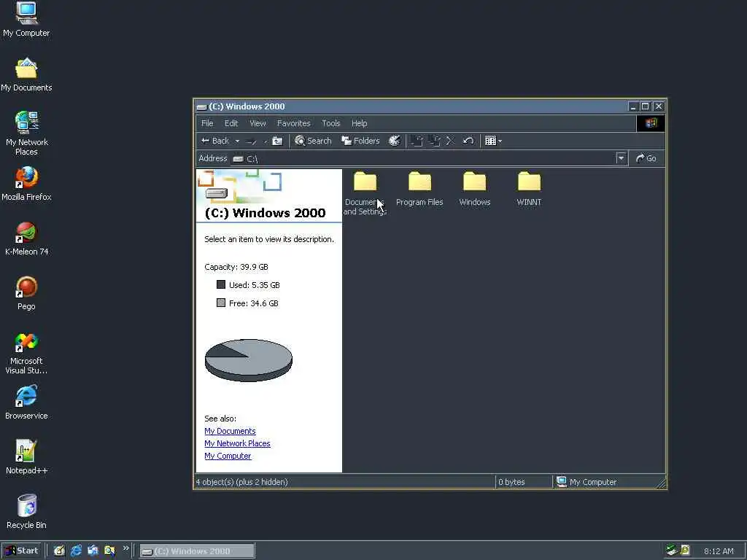Image resolution: width=747 pixels, height=560 pixels.
Task: Follow the My Network Places link
Action: pyautogui.click(x=237, y=443)
